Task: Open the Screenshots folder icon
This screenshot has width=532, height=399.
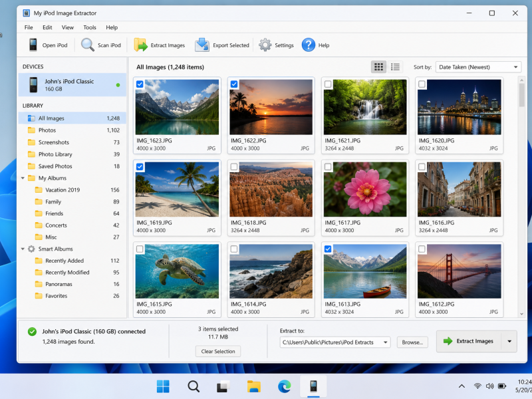Action: click(x=31, y=142)
